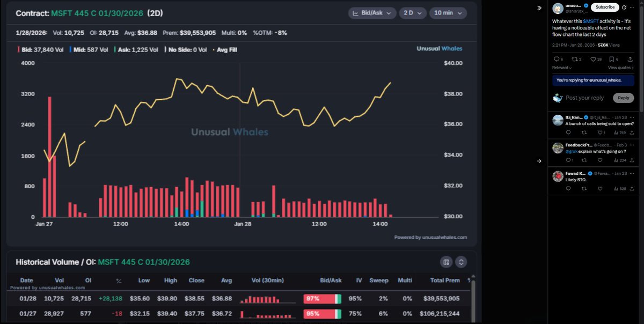
Task: Collapse the sidebar with the double-chevron icon
Action: coord(539,8)
